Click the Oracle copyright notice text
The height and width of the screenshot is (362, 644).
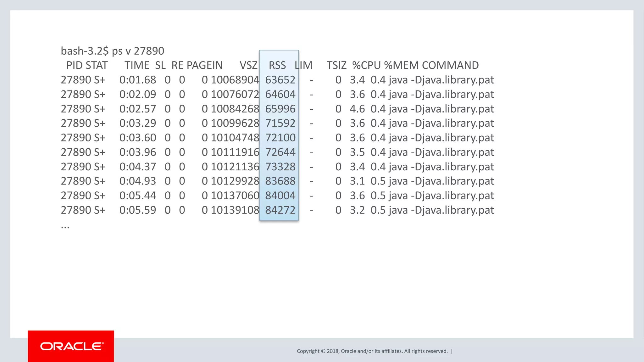pos(372,351)
